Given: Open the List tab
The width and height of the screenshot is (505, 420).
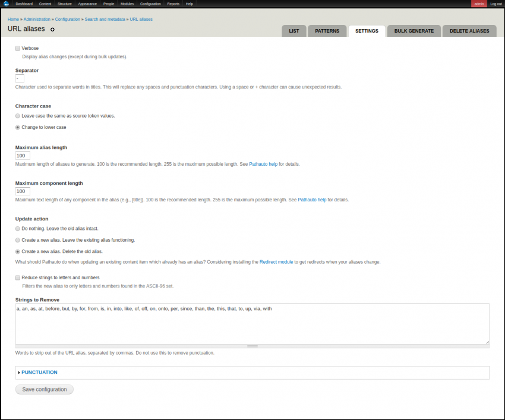Looking at the screenshot, I should click(293, 31).
